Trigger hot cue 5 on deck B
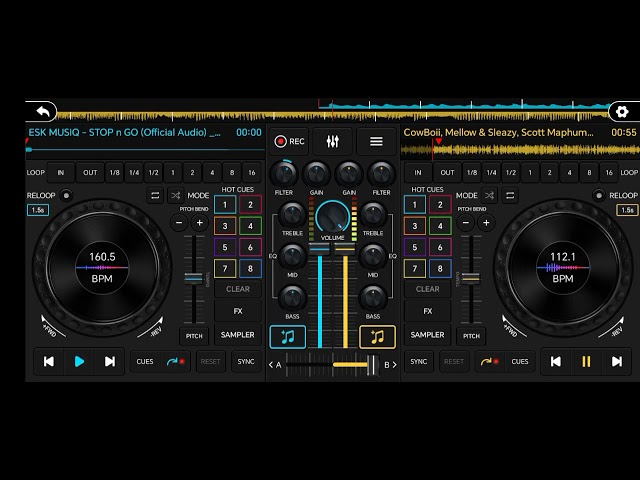 tap(415, 247)
